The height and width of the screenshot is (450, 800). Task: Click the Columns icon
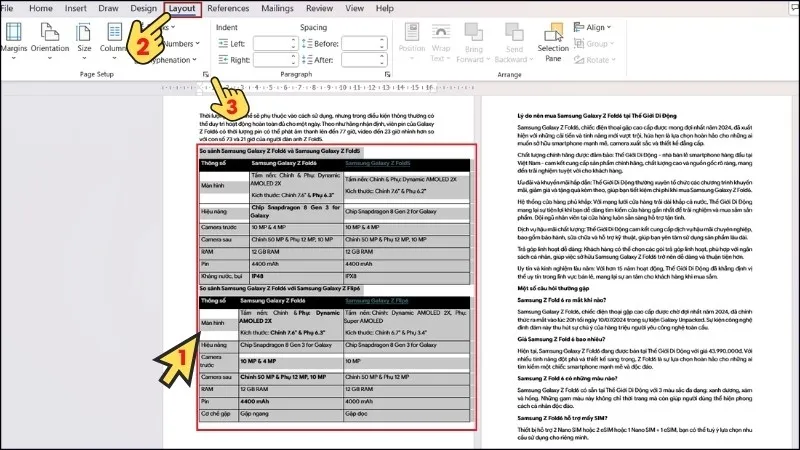tap(114, 32)
